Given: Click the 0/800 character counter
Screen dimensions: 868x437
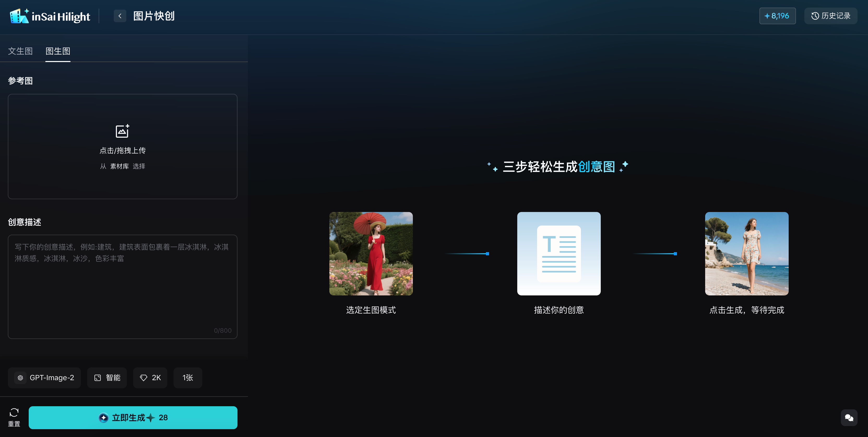Looking at the screenshot, I should 223,331.
